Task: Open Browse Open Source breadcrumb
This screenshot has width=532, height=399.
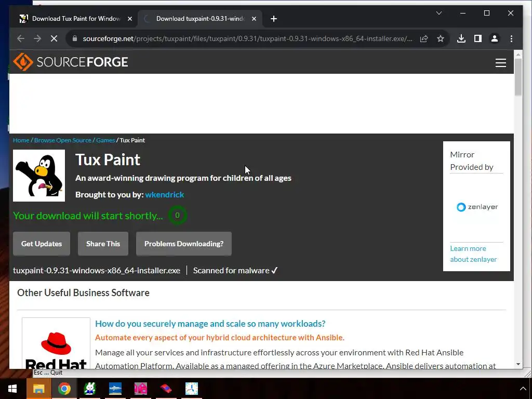Action: [x=63, y=140]
